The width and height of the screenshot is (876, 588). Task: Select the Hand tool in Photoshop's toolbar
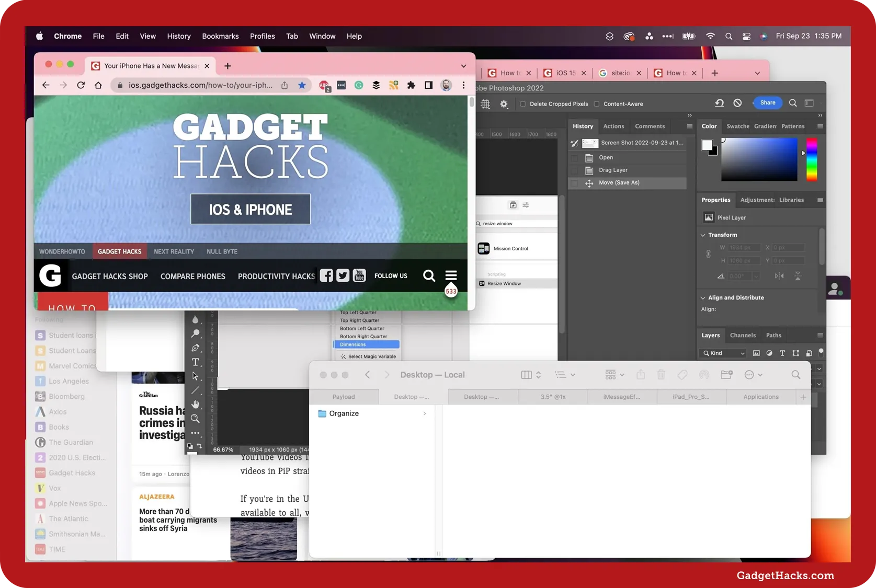coord(196,405)
